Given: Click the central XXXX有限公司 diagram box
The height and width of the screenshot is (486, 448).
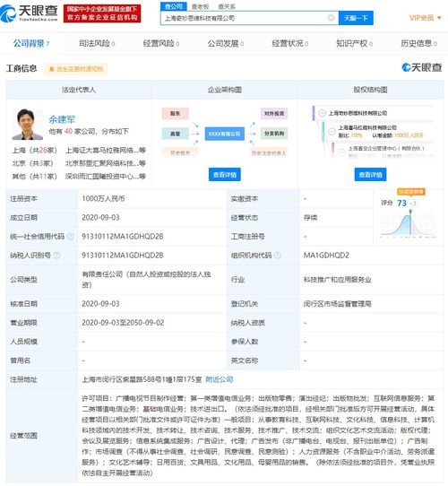Looking at the screenshot, I should coord(224,134).
